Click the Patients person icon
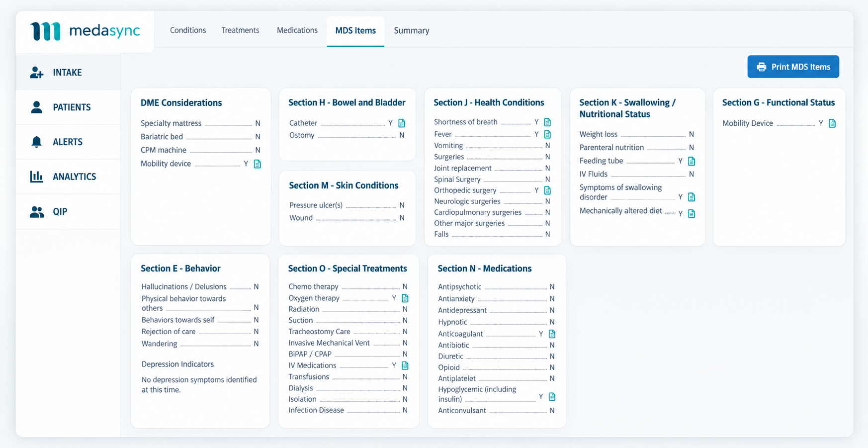The image size is (868, 448). [36, 107]
